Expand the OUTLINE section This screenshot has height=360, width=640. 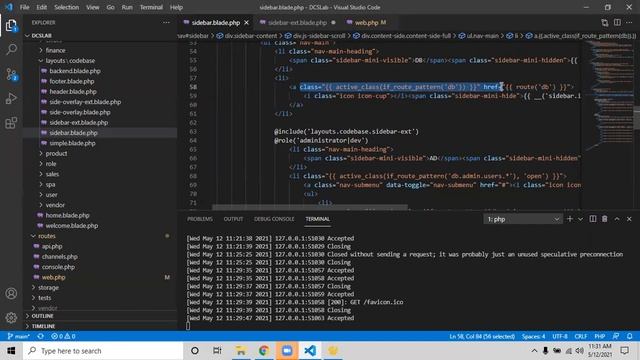click(42, 316)
